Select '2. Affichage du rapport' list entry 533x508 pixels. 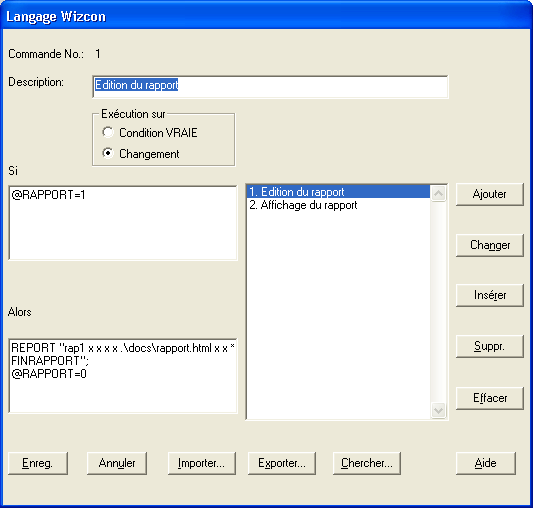point(339,205)
